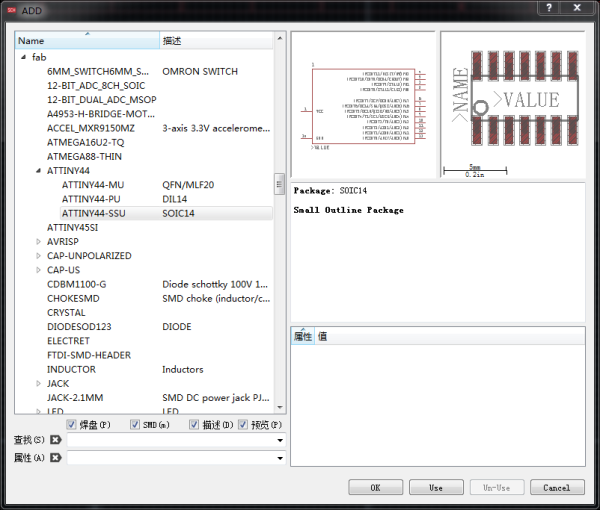This screenshot has width=600, height=510.
Task: Click the 'SMD DC power jack' description
Action: point(216,398)
